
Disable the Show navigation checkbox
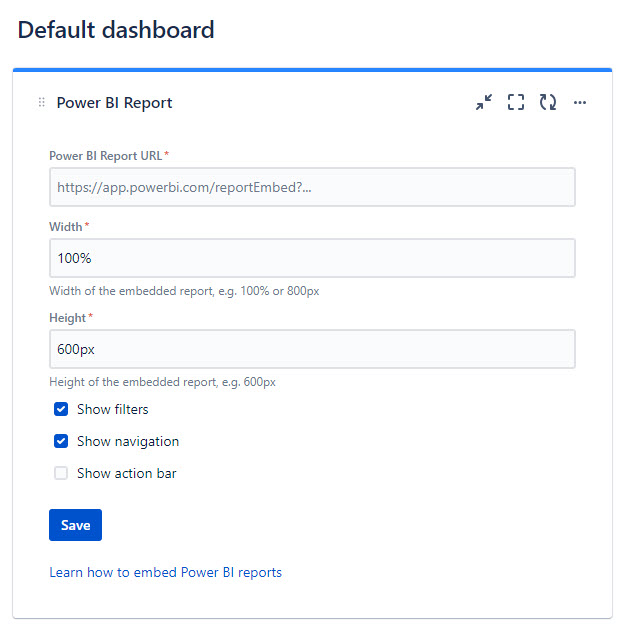click(x=61, y=441)
